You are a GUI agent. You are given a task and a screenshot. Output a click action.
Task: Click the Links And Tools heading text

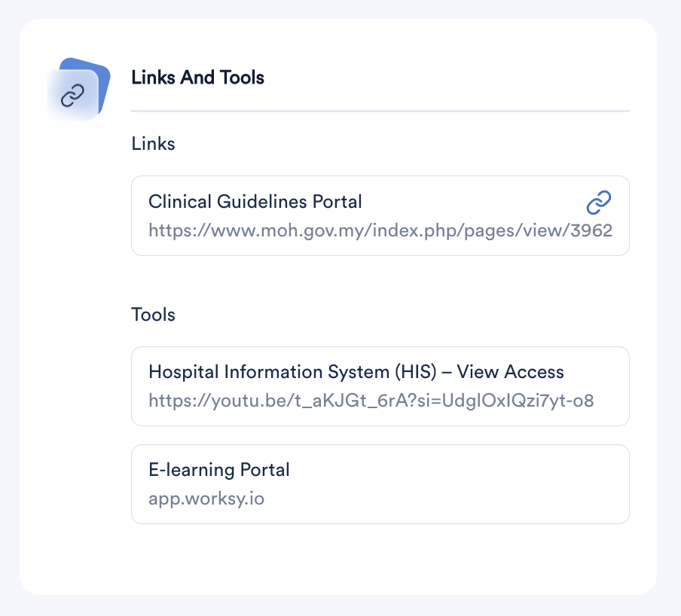197,78
